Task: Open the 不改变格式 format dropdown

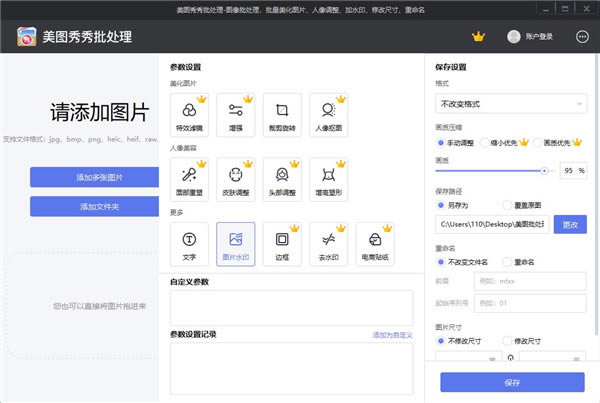Action: click(511, 104)
